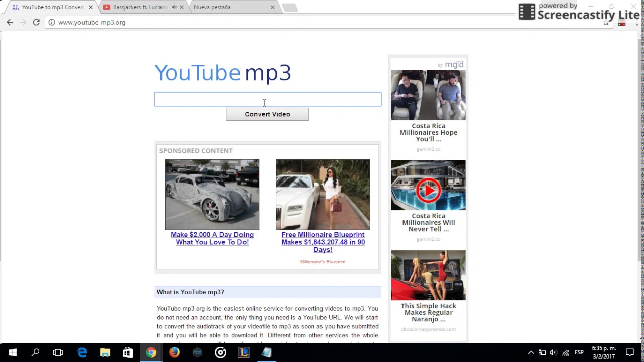Open the circular target taskbar app icon

(220, 353)
